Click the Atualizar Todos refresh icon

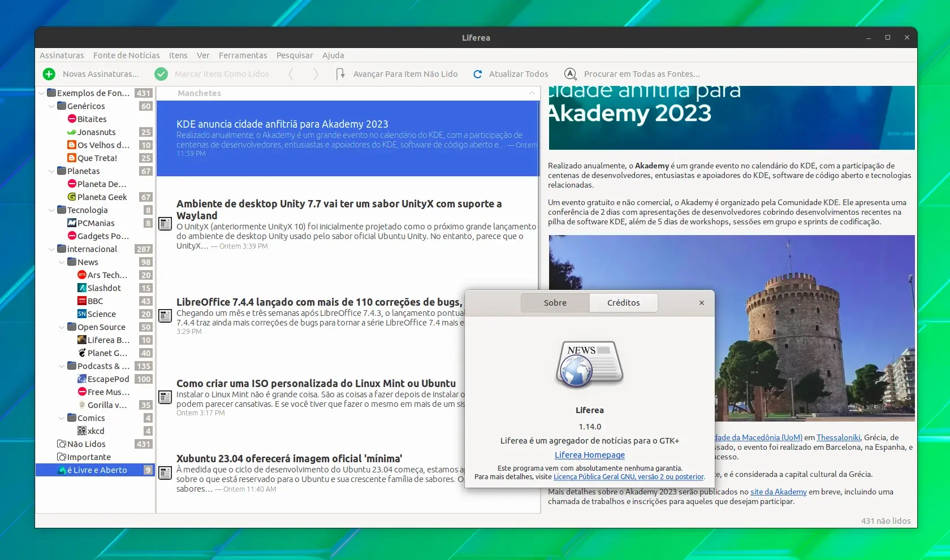pos(478,74)
